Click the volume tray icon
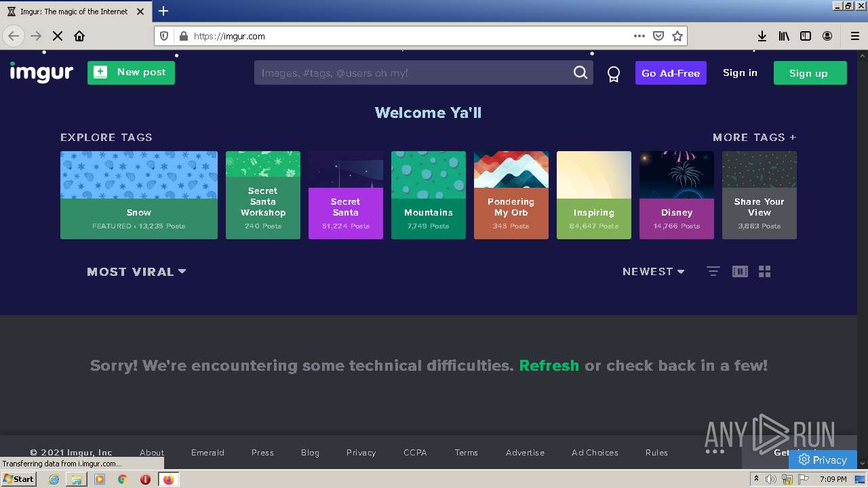This screenshot has height=488, width=868. 771,479
